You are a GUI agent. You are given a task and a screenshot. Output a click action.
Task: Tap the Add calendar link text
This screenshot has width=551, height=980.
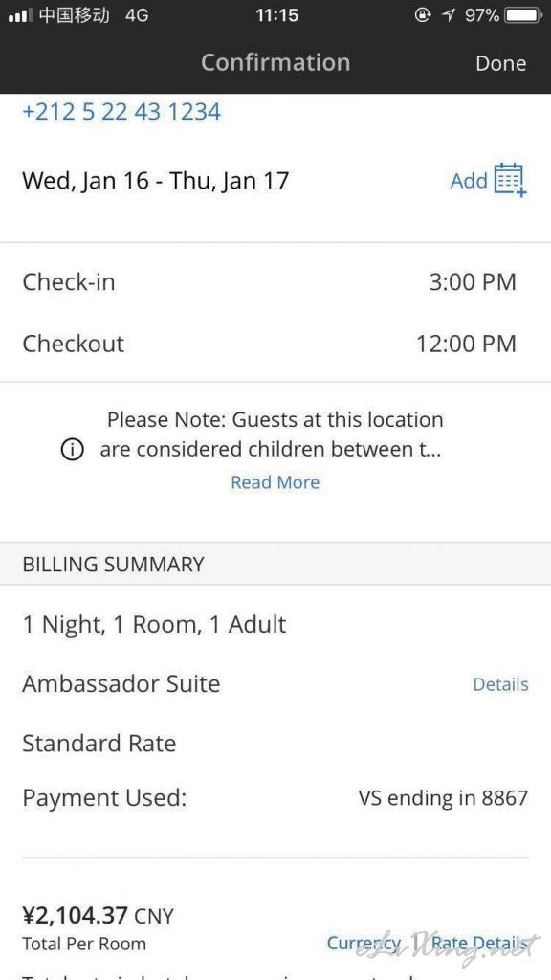click(x=469, y=181)
